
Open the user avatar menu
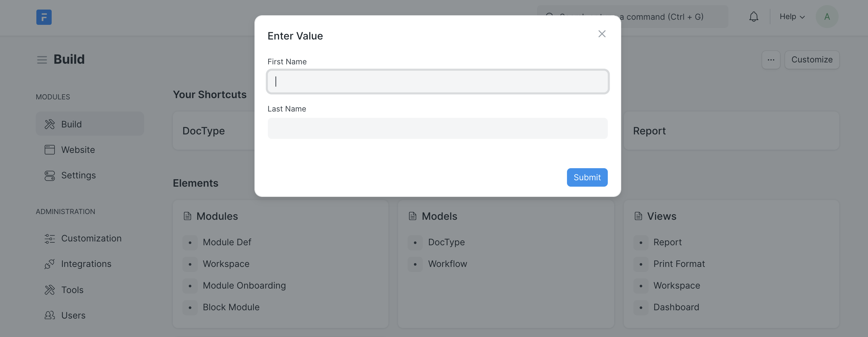tap(827, 17)
